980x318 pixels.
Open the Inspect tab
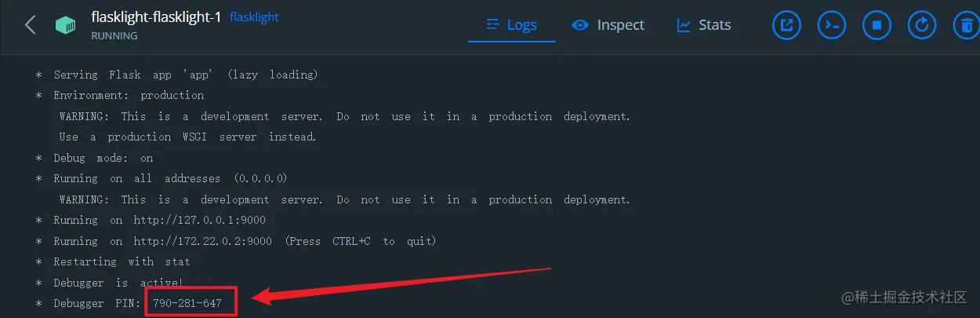[x=608, y=25]
